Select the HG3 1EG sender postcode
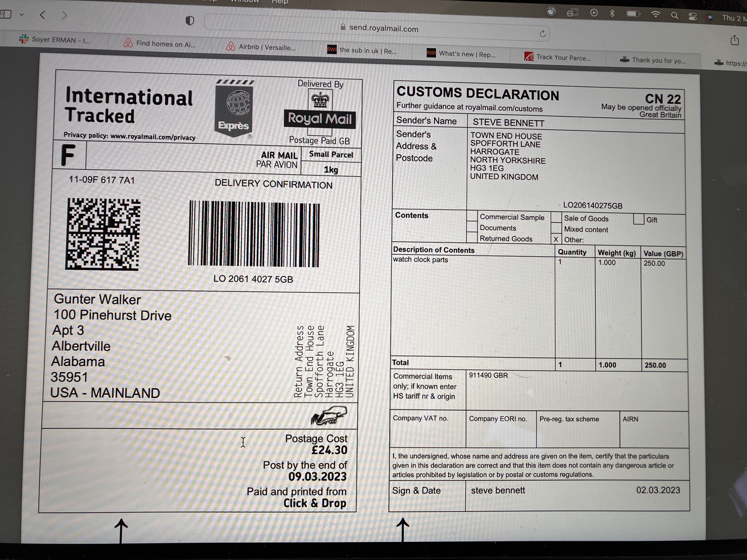This screenshot has width=747, height=560. pos(487,168)
